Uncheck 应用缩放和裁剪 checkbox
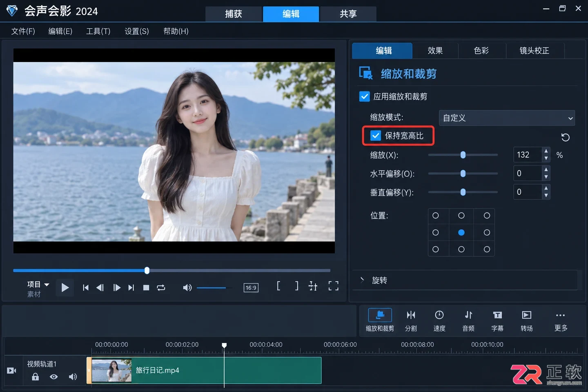This screenshot has width=588, height=392. pyautogui.click(x=364, y=96)
